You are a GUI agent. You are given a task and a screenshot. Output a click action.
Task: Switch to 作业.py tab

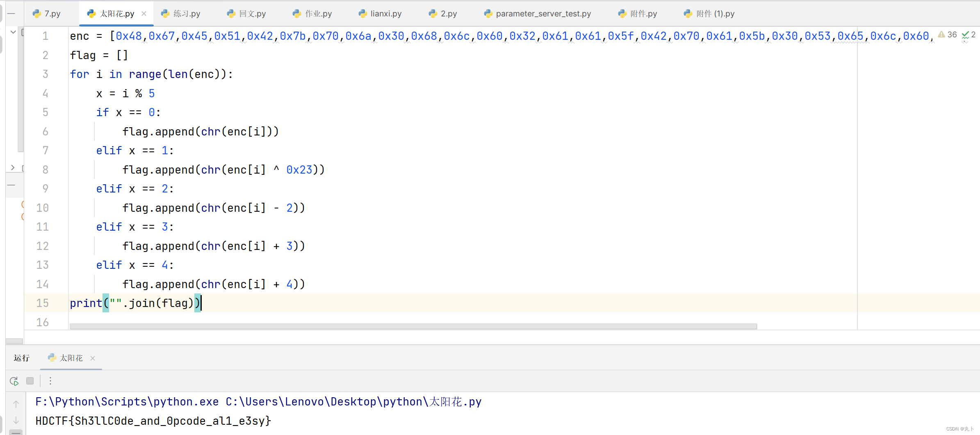click(x=312, y=14)
